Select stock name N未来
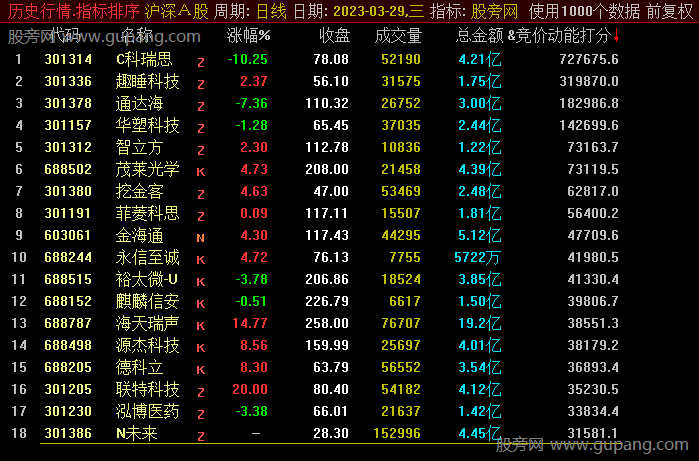Image resolution: width=699 pixels, height=461 pixels. click(137, 433)
